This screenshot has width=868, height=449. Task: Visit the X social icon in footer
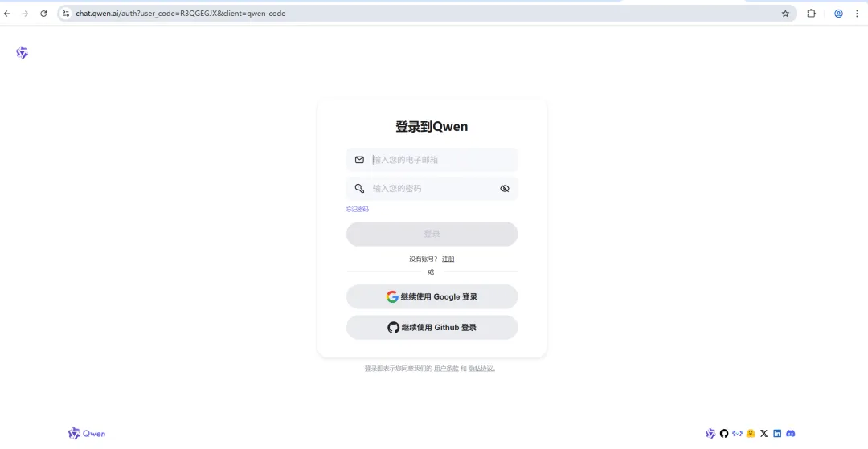coord(764,434)
